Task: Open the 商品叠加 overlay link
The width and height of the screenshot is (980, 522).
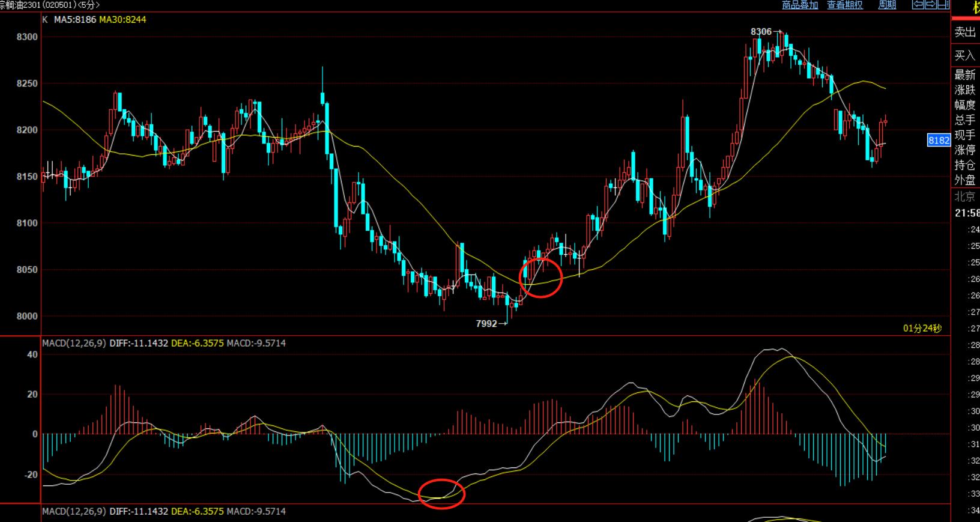Action: (800, 5)
